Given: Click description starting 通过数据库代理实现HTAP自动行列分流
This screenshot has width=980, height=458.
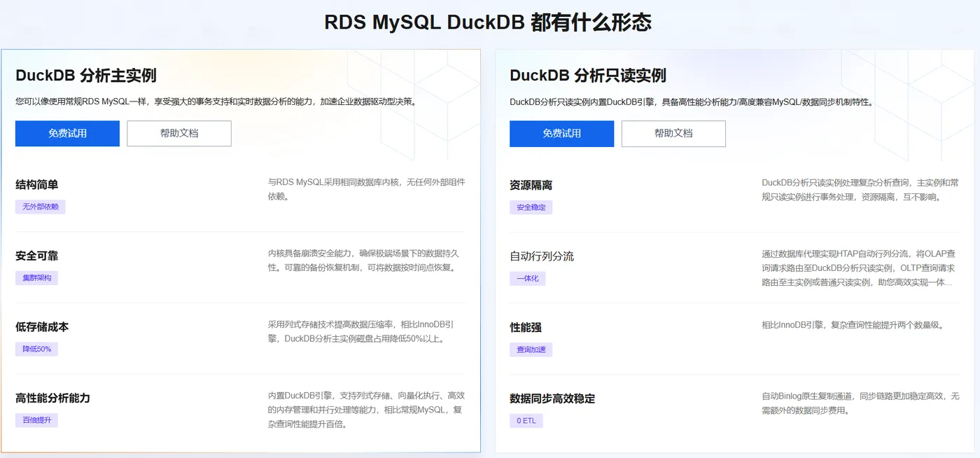Looking at the screenshot, I should click(x=859, y=268).
